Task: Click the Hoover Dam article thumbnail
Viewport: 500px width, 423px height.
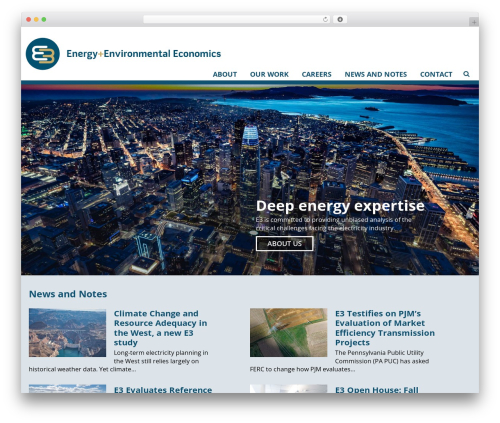Action: (67, 333)
